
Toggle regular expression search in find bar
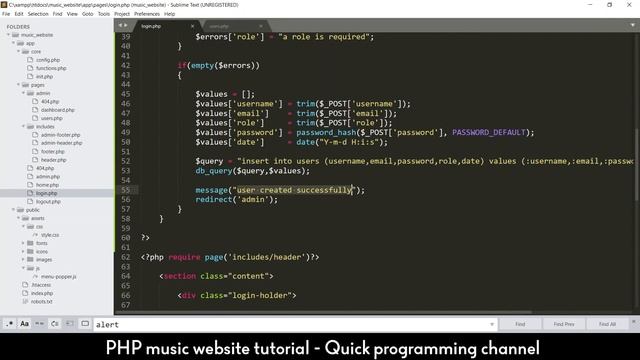pyautogui.click(x=9, y=324)
